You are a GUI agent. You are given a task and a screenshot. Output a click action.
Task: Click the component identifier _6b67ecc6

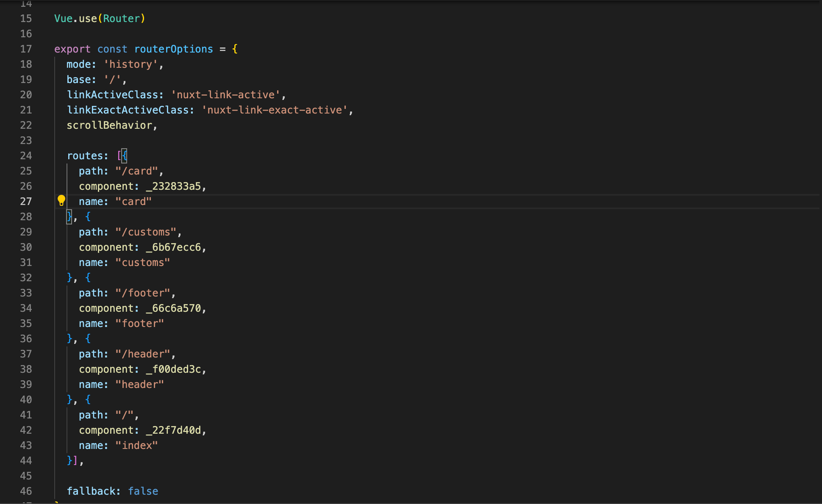[173, 247]
